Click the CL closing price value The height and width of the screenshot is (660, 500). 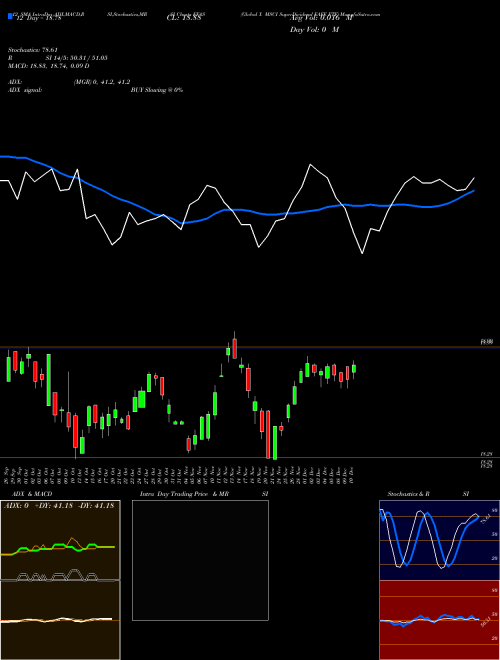[186, 18]
